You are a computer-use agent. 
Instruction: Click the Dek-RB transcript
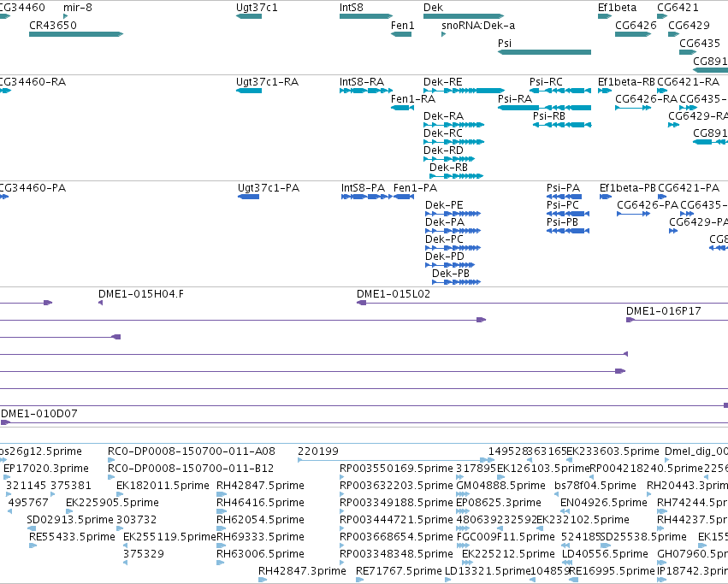457,176
